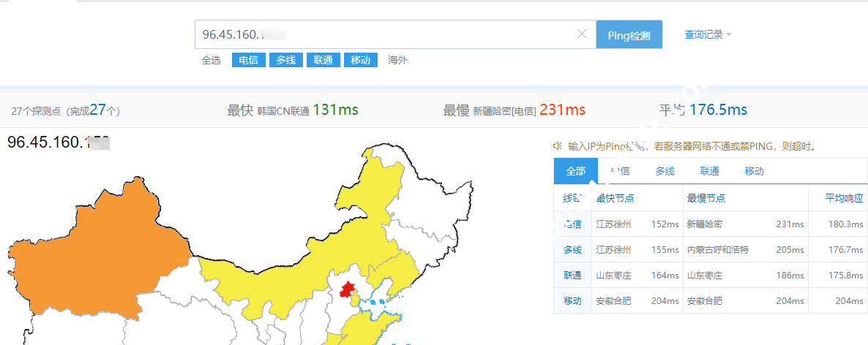Click 韩国CN联通 fastest node label
The height and width of the screenshot is (345, 868).
[283, 111]
